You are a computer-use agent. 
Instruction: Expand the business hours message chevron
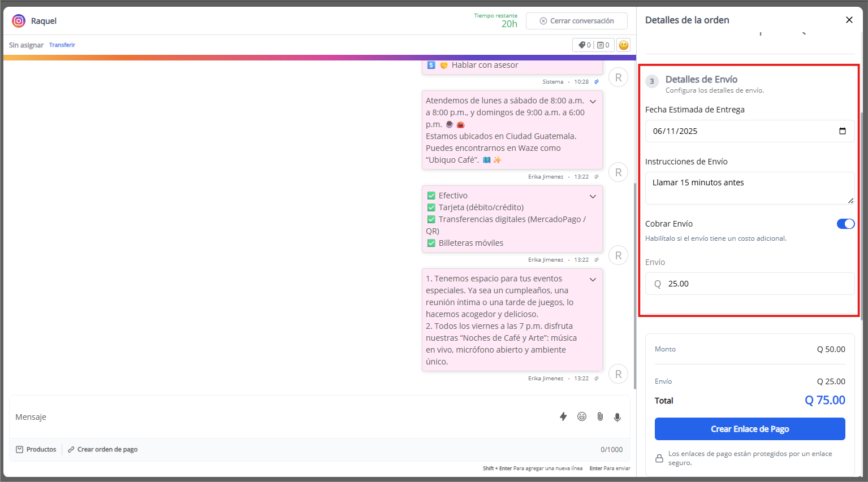tap(593, 102)
